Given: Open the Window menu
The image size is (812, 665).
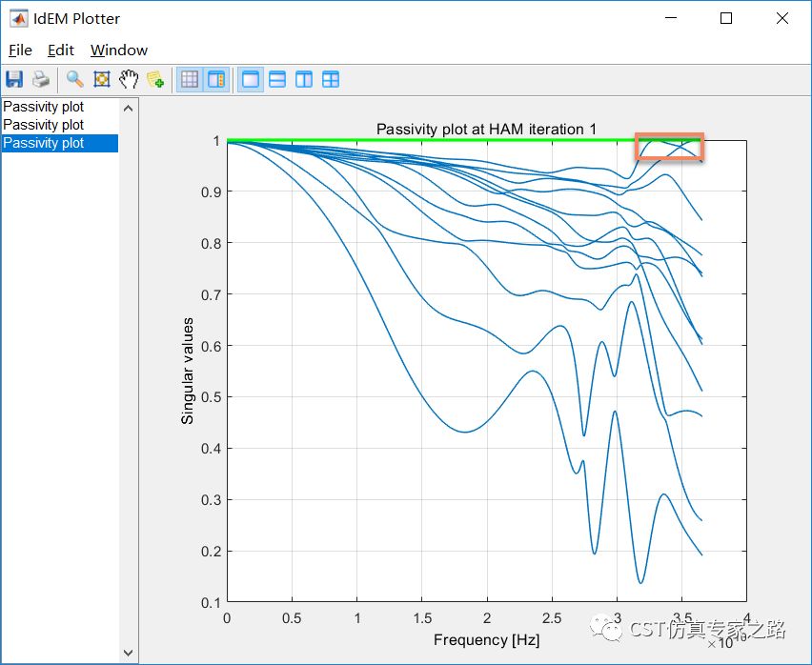Looking at the screenshot, I should [119, 50].
